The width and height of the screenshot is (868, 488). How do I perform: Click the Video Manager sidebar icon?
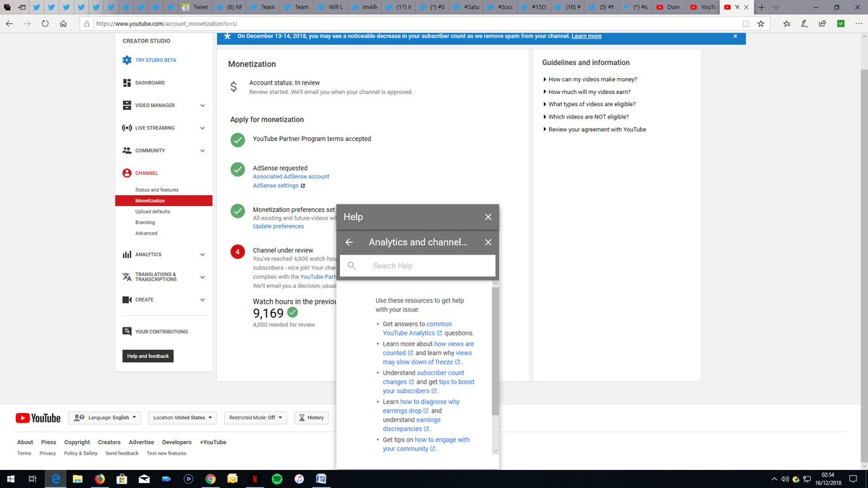pos(127,106)
